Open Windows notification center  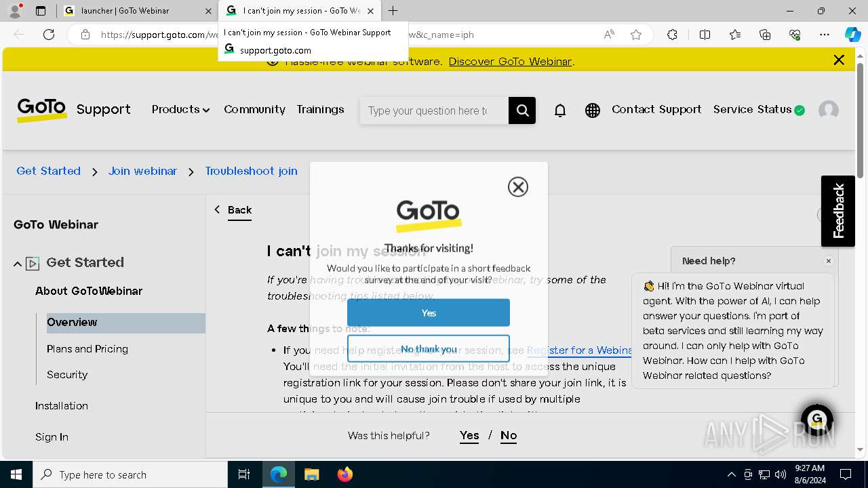tap(846, 474)
